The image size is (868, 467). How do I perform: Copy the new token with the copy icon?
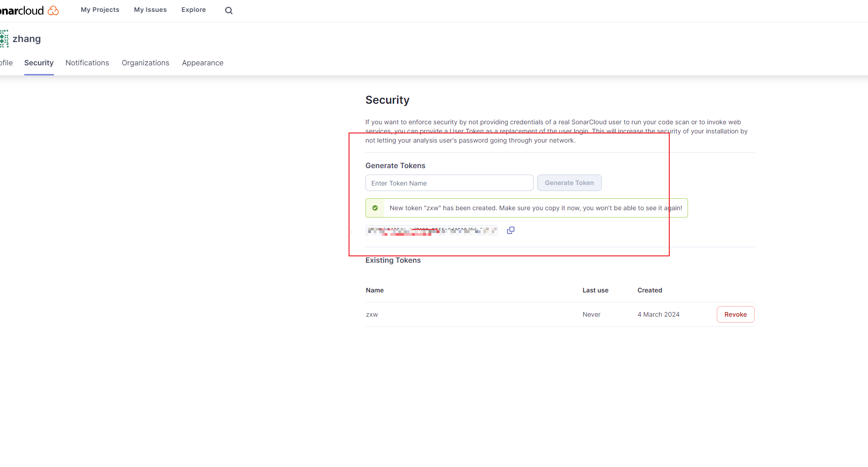coord(511,230)
